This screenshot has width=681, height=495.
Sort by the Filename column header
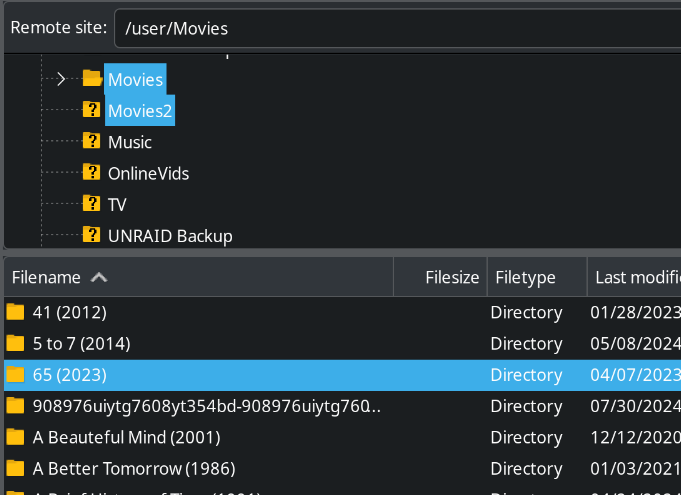[x=198, y=277]
